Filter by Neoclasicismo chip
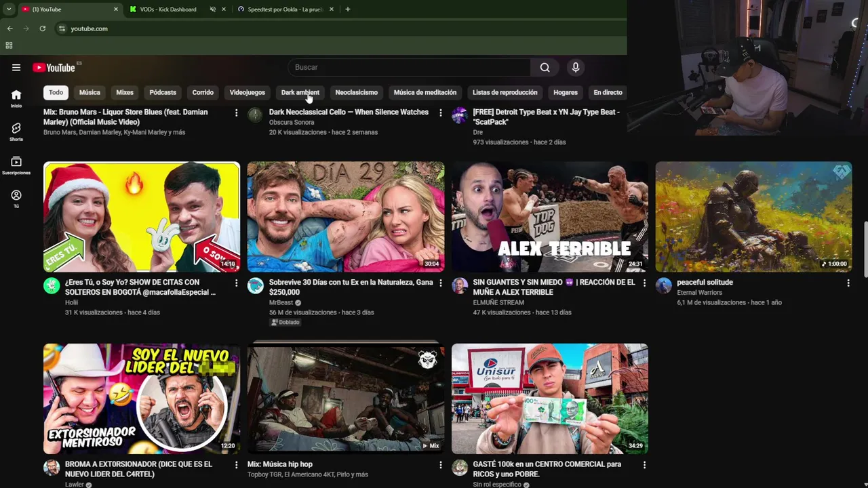The width and height of the screenshot is (868, 488). 357,92
